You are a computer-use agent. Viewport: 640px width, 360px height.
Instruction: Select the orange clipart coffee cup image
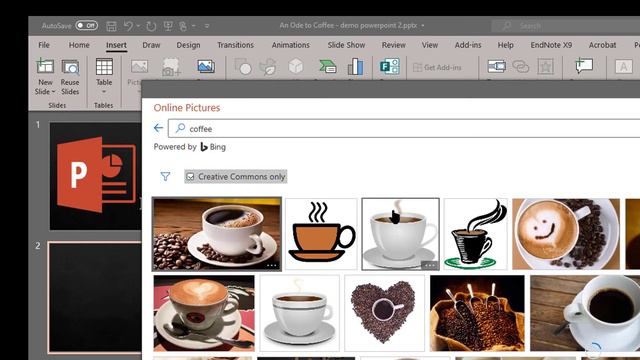coord(321,234)
